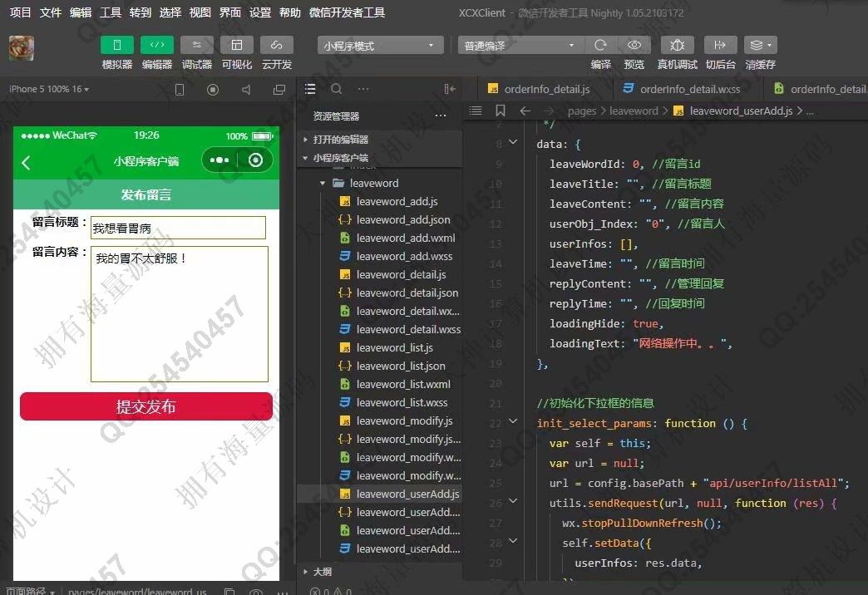Image resolution: width=868 pixels, height=595 pixels.
Task: Open the 微信开发者工具 menu
Action: (x=347, y=12)
